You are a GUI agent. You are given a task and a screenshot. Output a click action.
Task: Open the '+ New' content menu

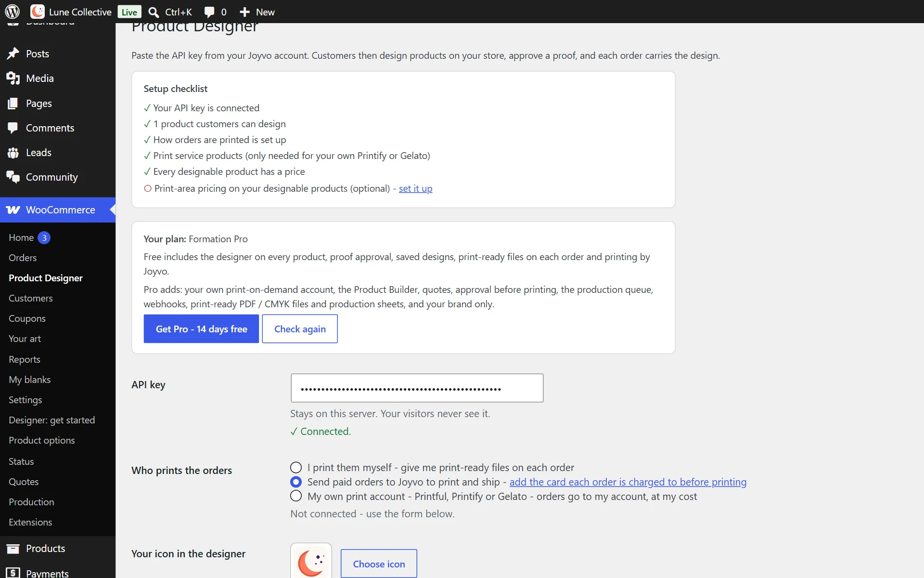point(257,12)
